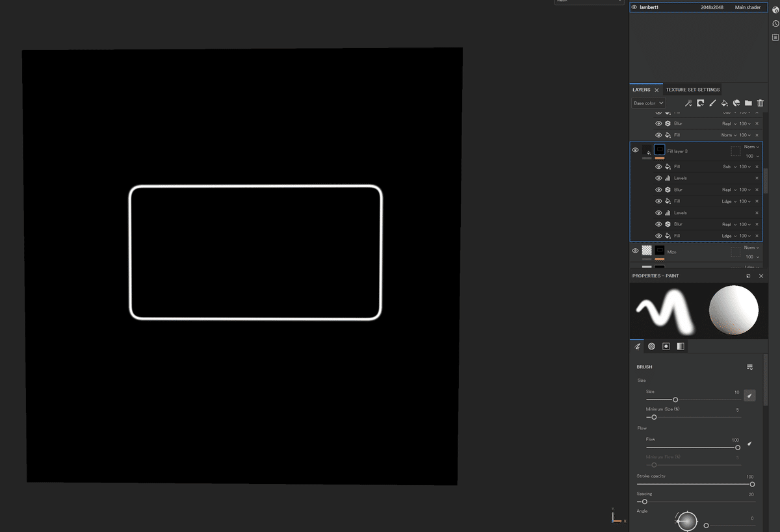Open opacity dropdown on the Fill Norm effect
Image resolution: width=780 pixels, height=532 pixels.
tap(745, 135)
